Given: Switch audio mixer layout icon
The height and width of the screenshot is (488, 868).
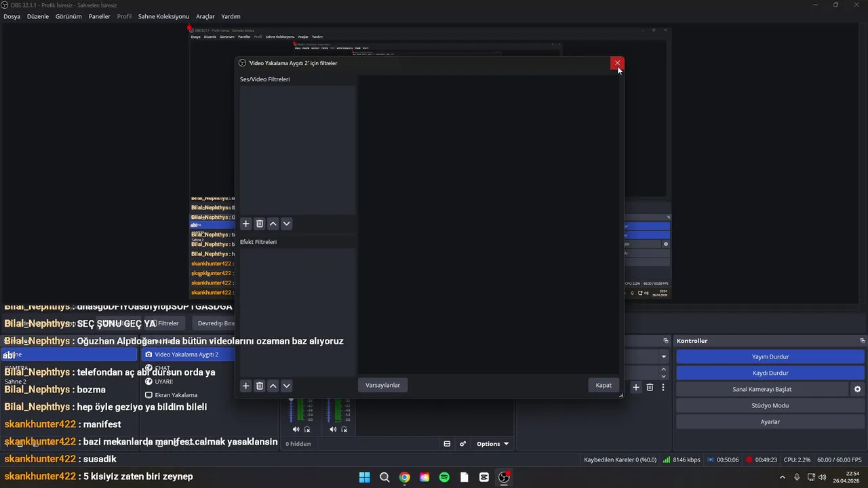Looking at the screenshot, I should click(447, 444).
